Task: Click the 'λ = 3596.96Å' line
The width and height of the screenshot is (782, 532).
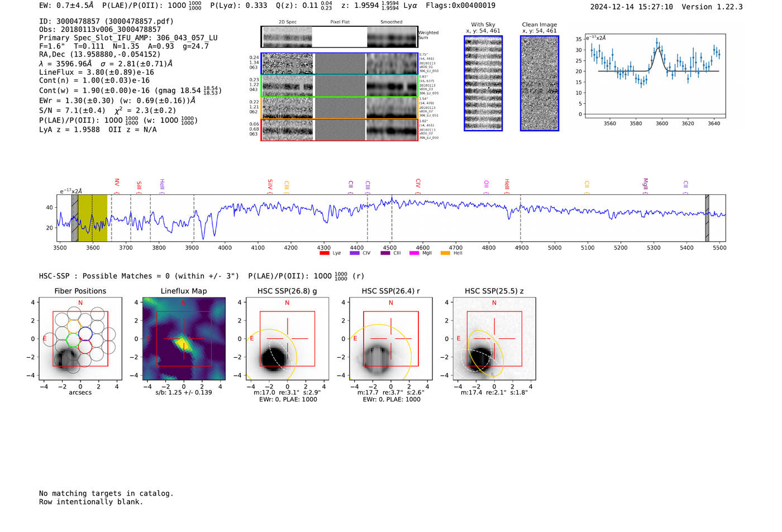Action: click(x=106, y=64)
